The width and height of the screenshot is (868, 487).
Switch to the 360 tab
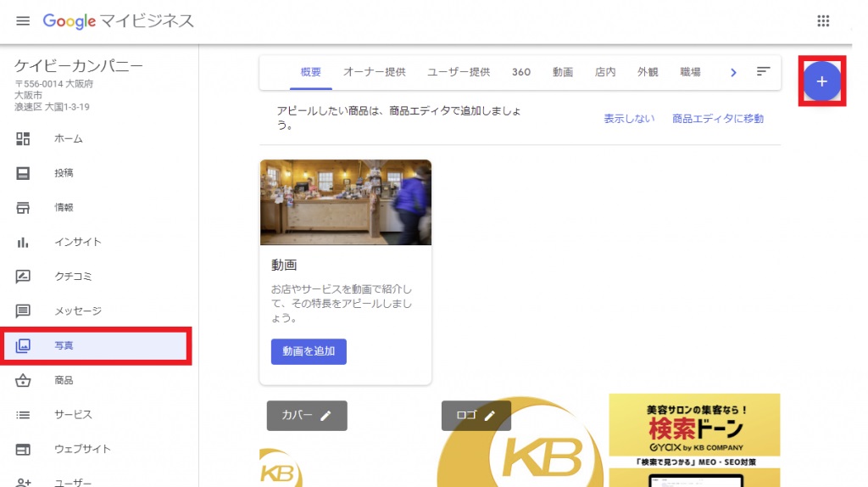521,72
